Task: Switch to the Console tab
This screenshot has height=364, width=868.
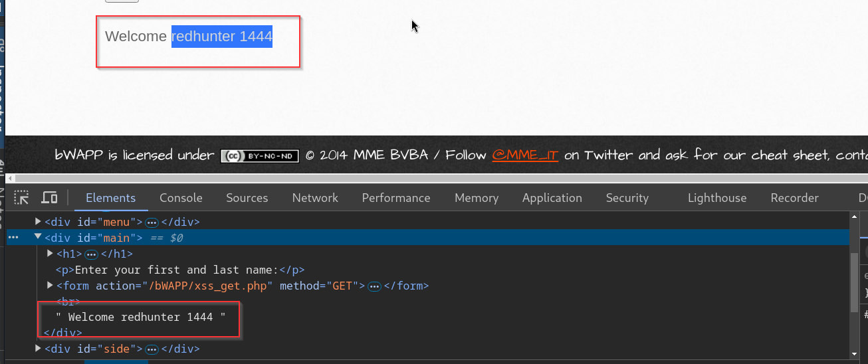Action: point(181,198)
